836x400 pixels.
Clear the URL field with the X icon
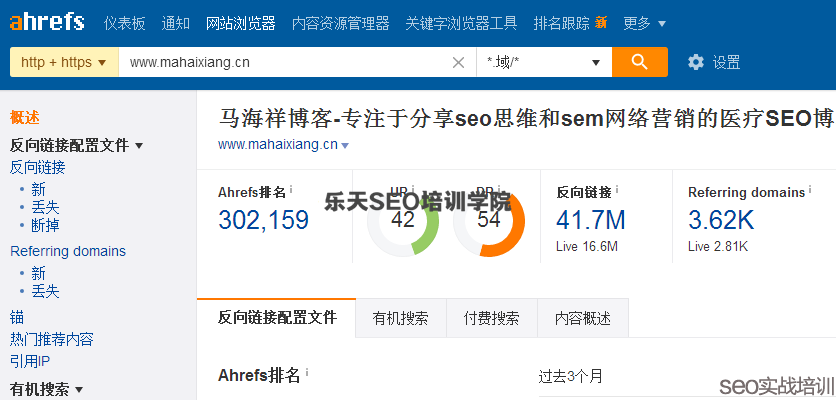458,63
